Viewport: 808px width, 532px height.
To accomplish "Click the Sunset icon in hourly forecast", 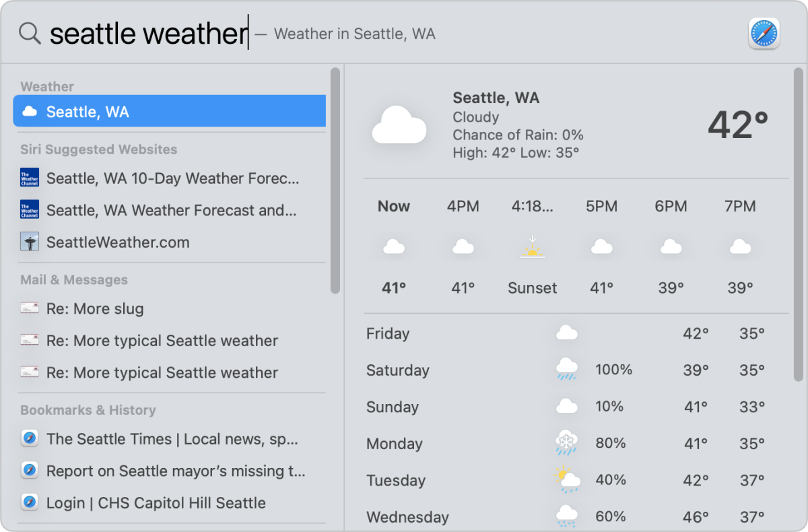I will point(532,247).
